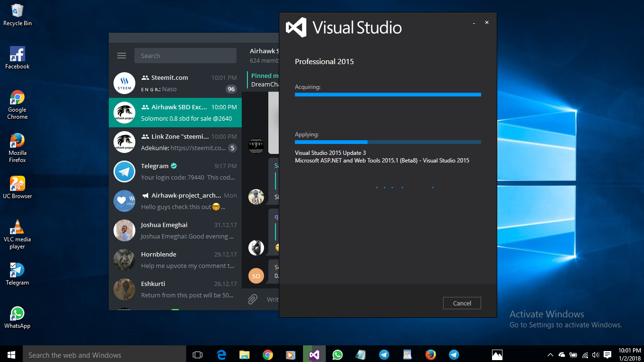This screenshot has height=362, width=644.
Task: Click the taskbar Search the web and Windows box
Action: 104,354
